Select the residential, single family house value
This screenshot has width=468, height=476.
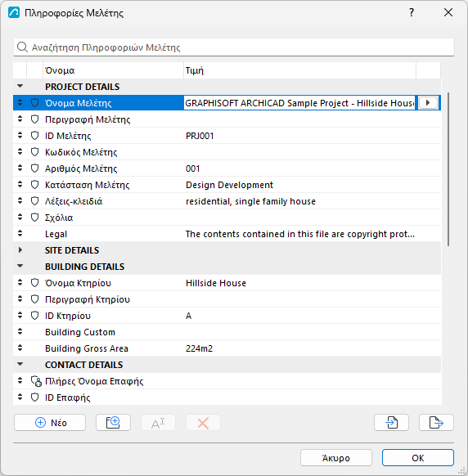(251, 201)
